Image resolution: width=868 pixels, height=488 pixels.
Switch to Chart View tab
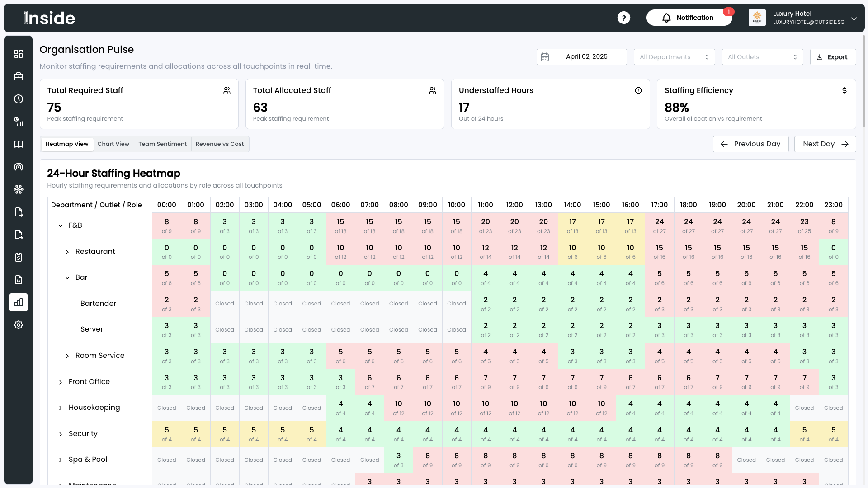tap(113, 144)
